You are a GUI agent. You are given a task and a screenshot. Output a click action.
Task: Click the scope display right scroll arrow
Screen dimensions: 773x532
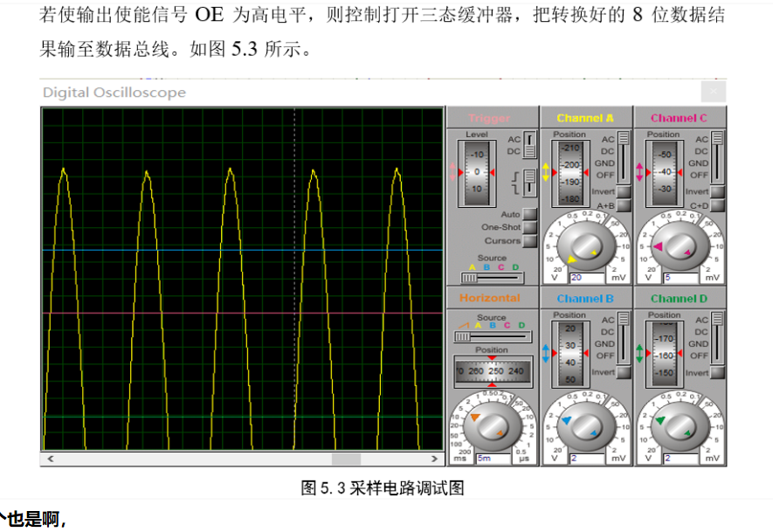(x=434, y=459)
